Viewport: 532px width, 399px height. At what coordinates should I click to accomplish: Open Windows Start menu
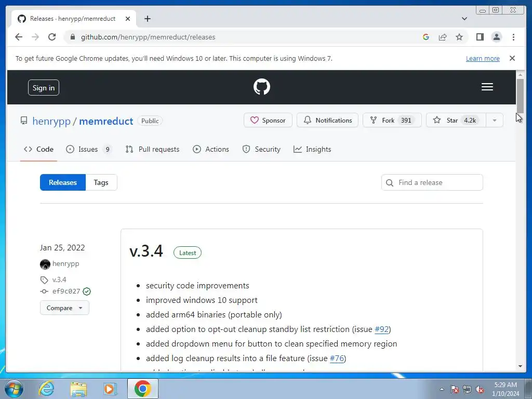tap(14, 389)
